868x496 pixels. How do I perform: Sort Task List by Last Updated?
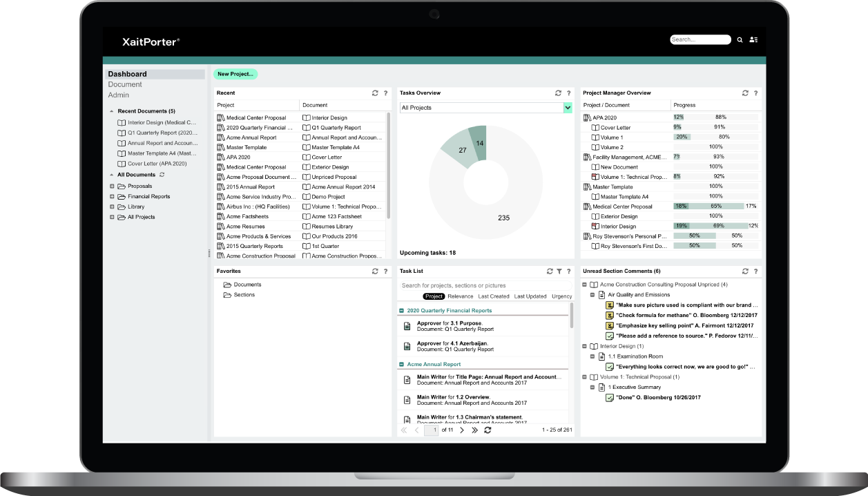(530, 296)
